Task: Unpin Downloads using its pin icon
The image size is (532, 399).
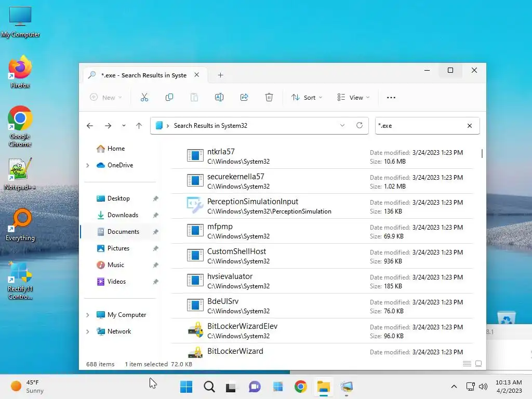Action: click(155, 215)
